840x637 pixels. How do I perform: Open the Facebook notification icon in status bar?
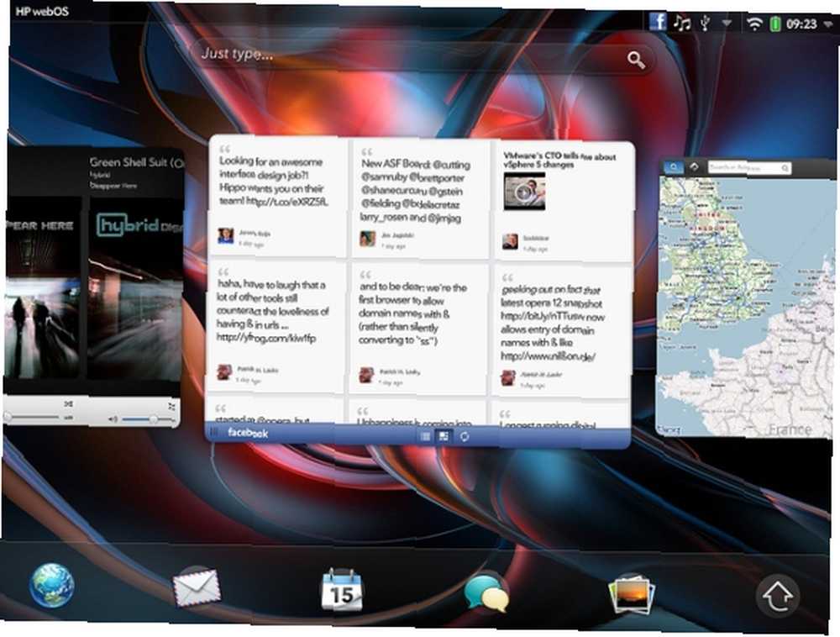pyautogui.click(x=658, y=22)
